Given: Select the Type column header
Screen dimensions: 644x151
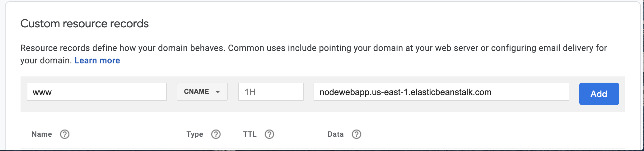Looking at the screenshot, I should [195, 134].
